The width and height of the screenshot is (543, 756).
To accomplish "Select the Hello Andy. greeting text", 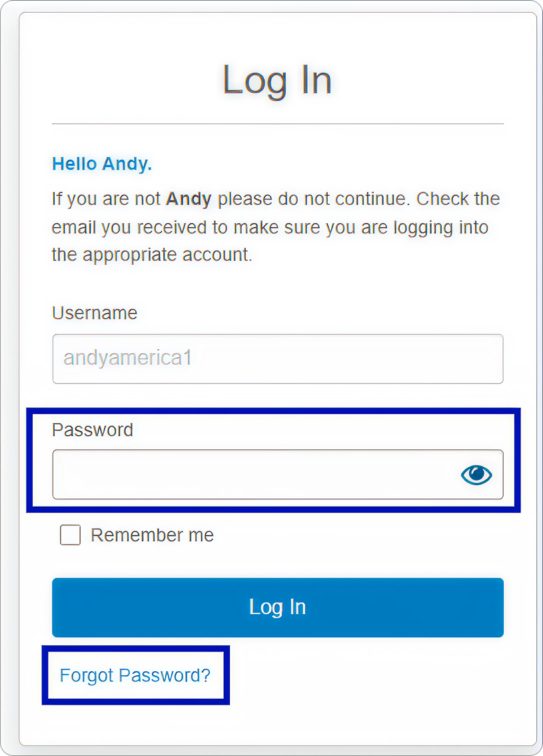I will pyautogui.click(x=102, y=164).
